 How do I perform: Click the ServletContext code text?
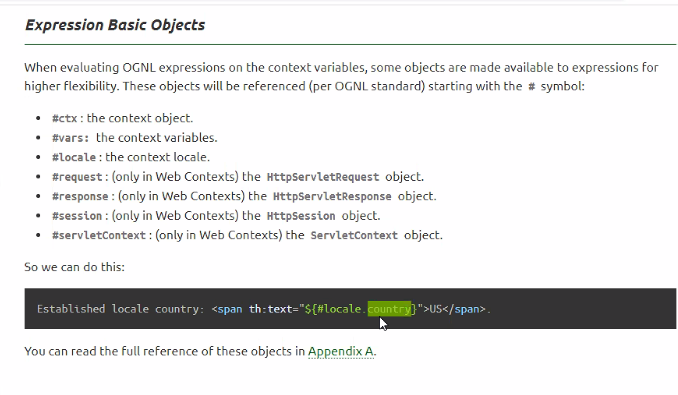pos(354,235)
